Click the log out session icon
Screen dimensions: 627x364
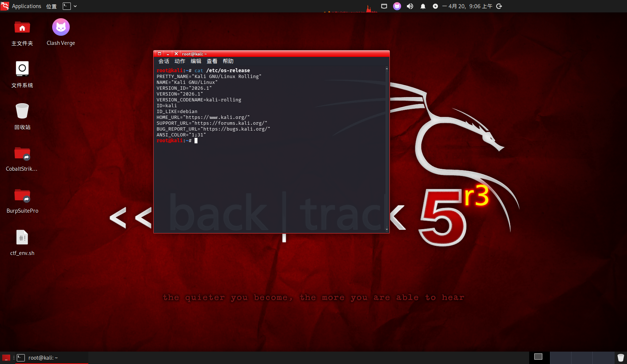pos(499,6)
